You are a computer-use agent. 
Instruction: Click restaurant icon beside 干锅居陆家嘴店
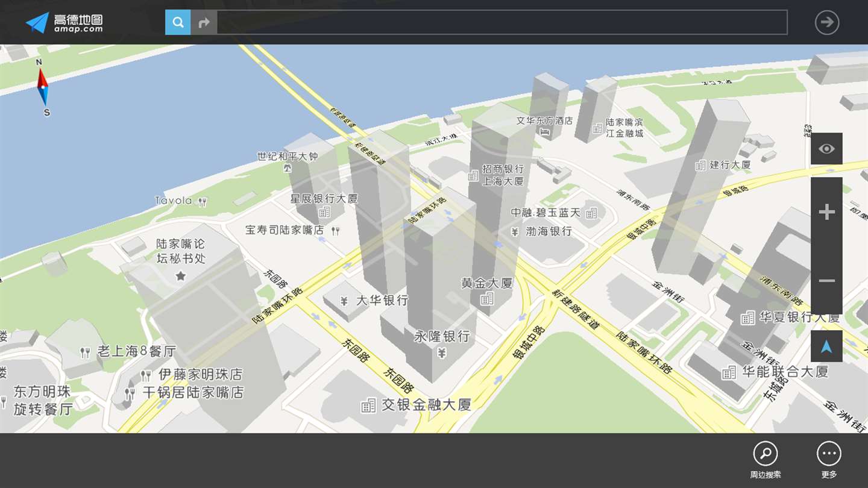click(130, 394)
